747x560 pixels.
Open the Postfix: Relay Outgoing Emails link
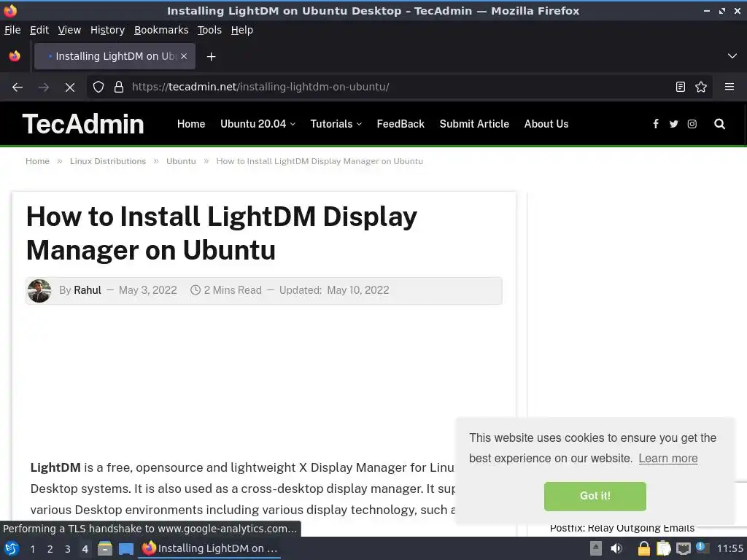tap(622, 528)
